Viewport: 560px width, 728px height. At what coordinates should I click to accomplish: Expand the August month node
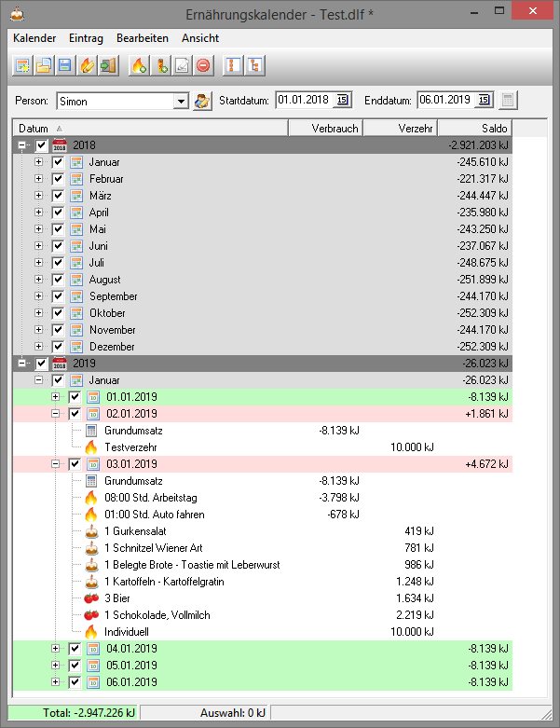pos(39,280)
